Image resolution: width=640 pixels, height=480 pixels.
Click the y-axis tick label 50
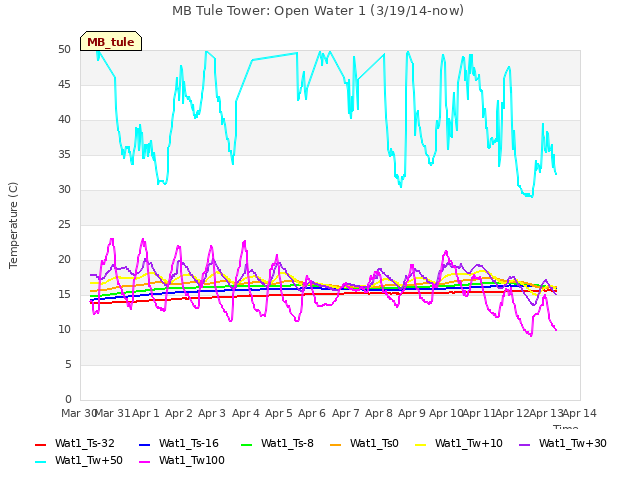64,50
